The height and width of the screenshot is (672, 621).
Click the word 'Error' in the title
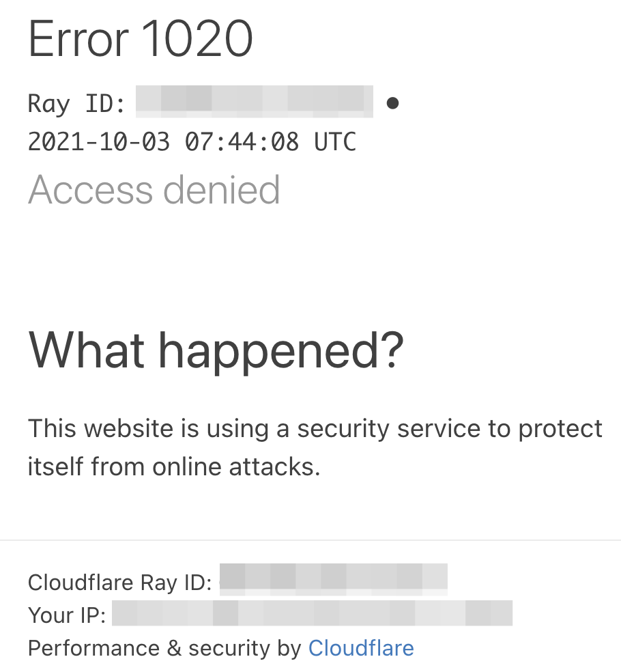click(78, 40)
